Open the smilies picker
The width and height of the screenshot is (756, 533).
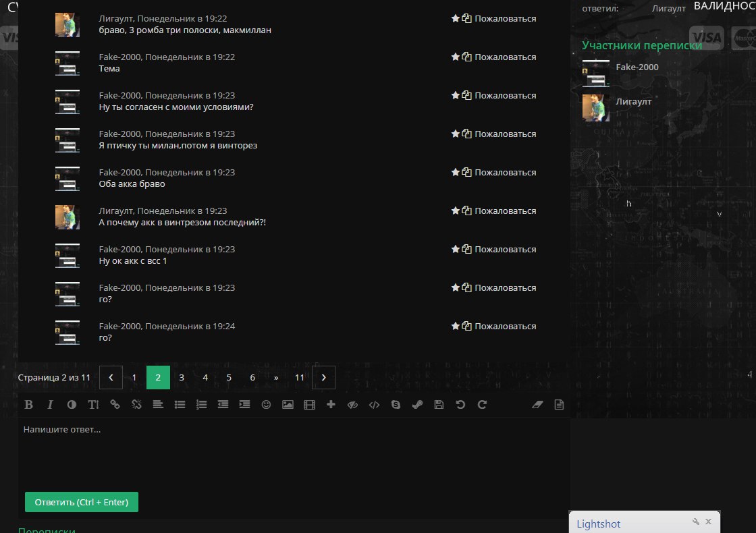pyautogui.click(x=266, y=405)
